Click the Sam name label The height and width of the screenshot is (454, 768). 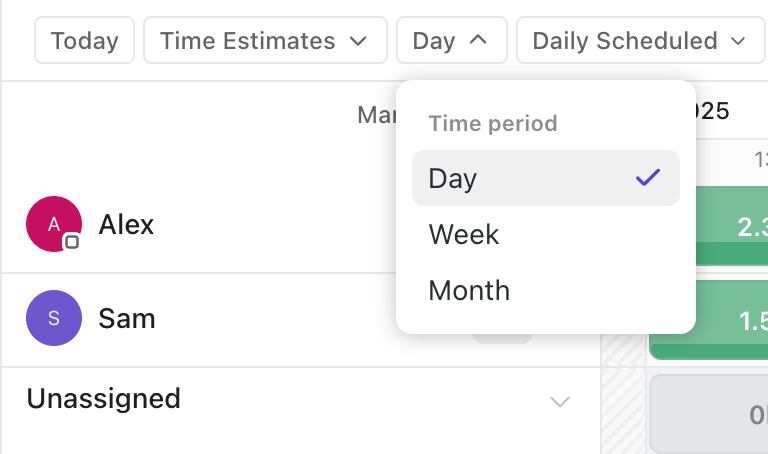point(127,318)
